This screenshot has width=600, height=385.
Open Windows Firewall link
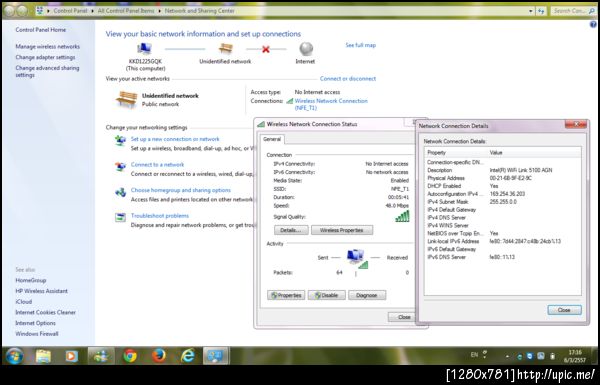37,334
